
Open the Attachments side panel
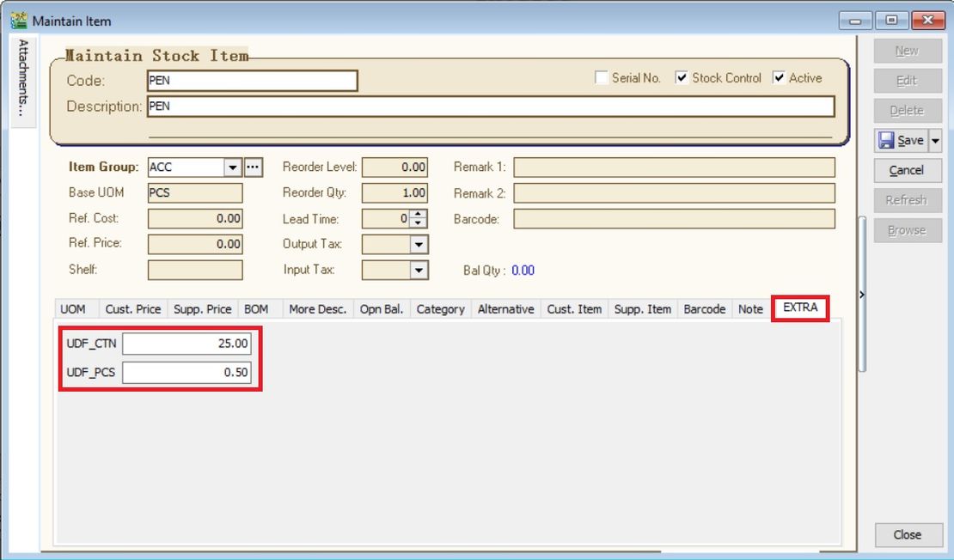click(x=23, y=79)
